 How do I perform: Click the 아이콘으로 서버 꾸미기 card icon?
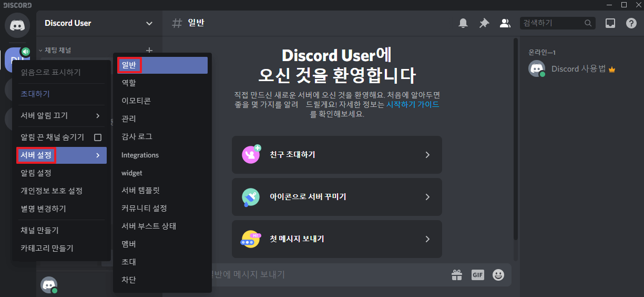pyautogui.click(x=251, y=196)
